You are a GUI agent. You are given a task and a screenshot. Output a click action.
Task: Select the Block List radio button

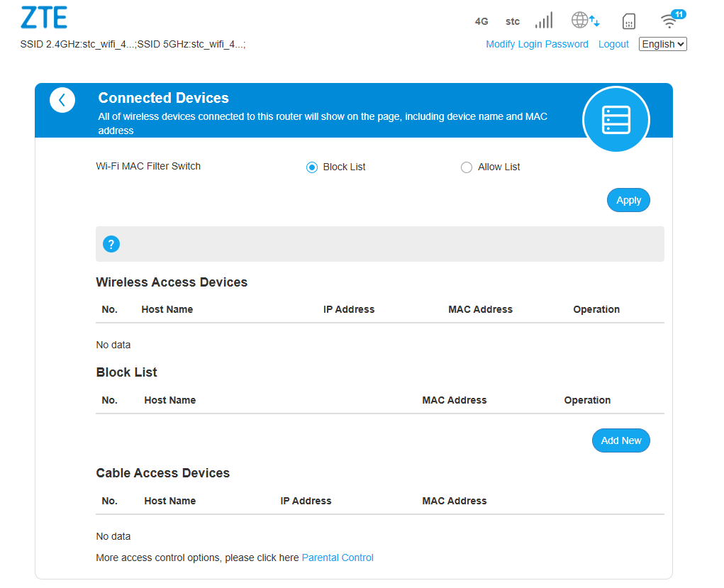click(311, 167)
